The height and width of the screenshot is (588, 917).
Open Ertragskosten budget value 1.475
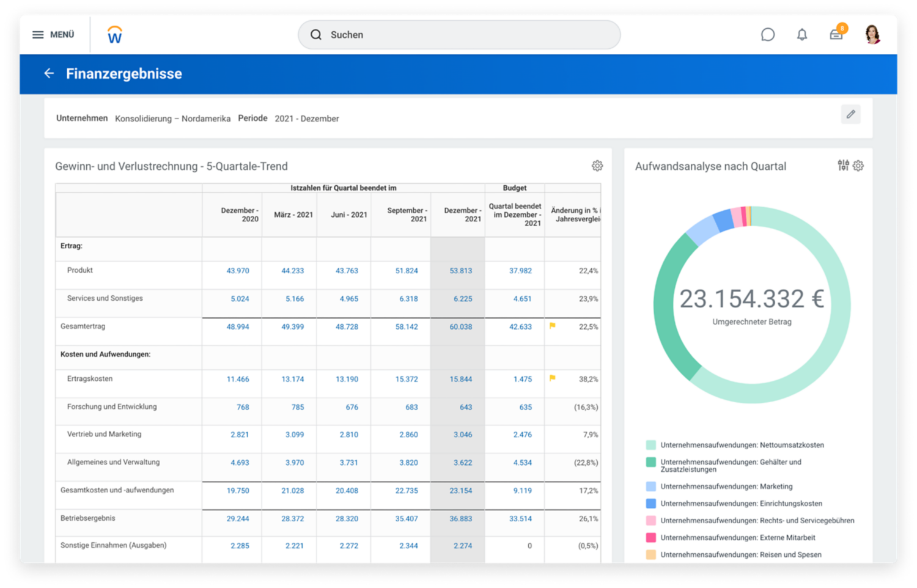[523, 380]
